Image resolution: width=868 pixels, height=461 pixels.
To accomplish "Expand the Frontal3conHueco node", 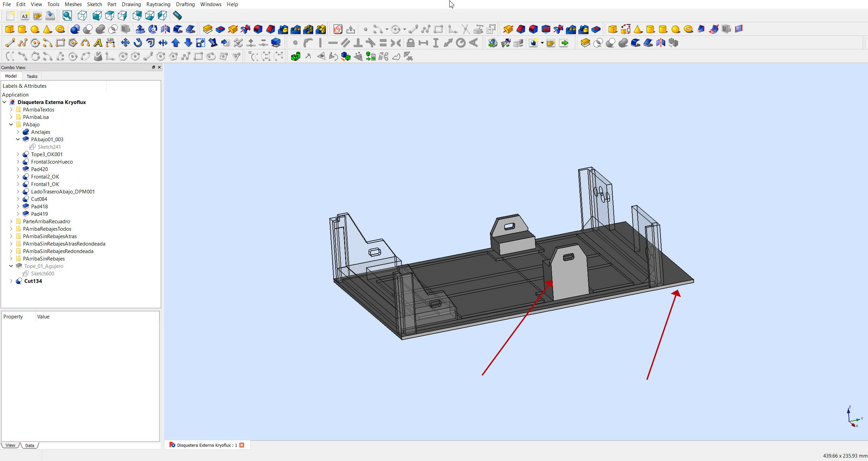I will [x=18, y=162].
